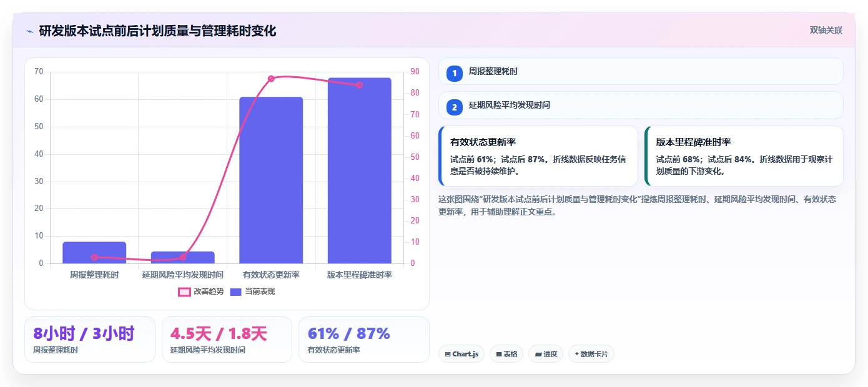
Task: Click the 4.5天 / 1.8天 stat card
Action: [x=227, y=340]
